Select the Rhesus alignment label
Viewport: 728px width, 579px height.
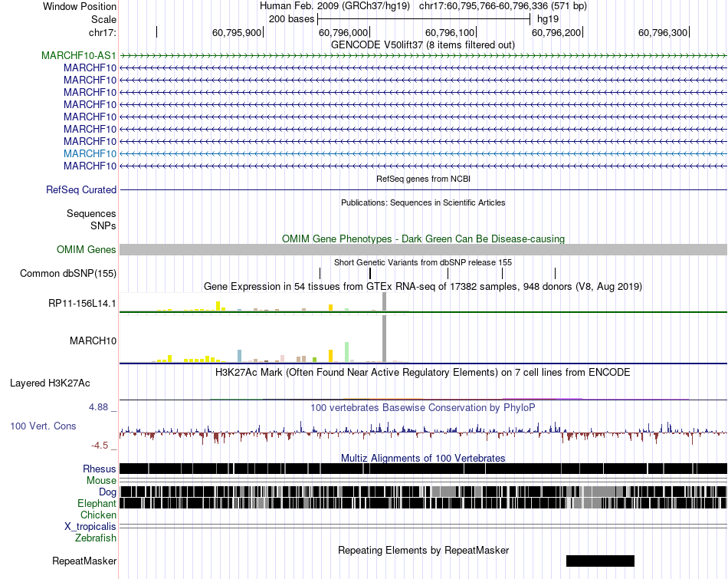100,469
